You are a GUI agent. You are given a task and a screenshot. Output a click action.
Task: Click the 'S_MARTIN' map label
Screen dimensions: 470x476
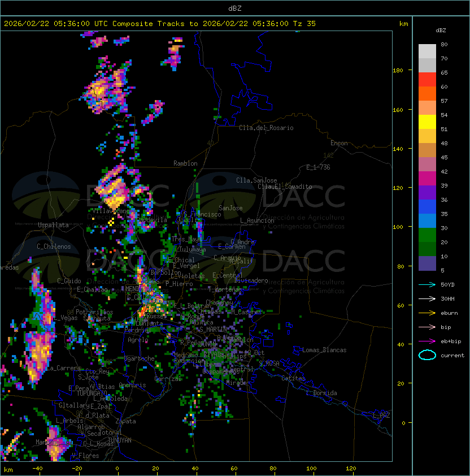click(213, 330)
